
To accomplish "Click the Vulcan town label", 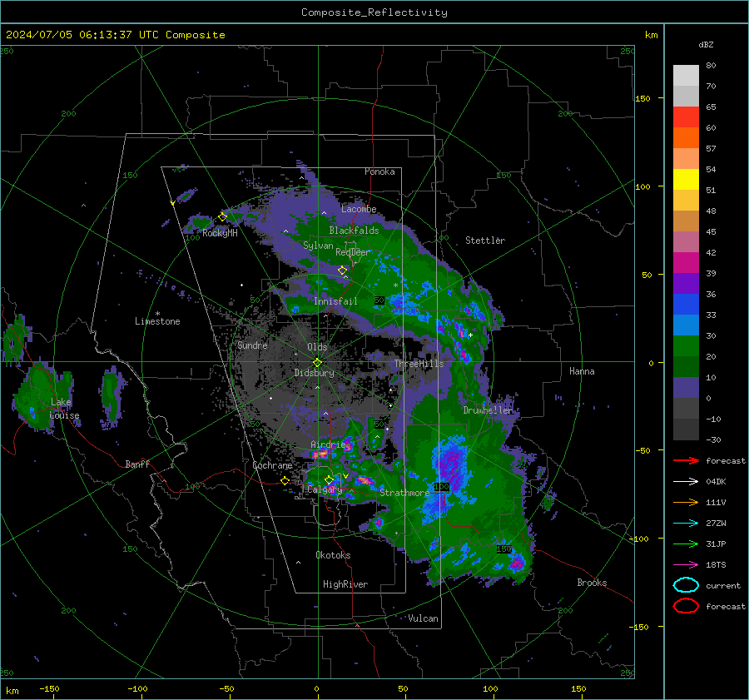I will pos(424,618).
